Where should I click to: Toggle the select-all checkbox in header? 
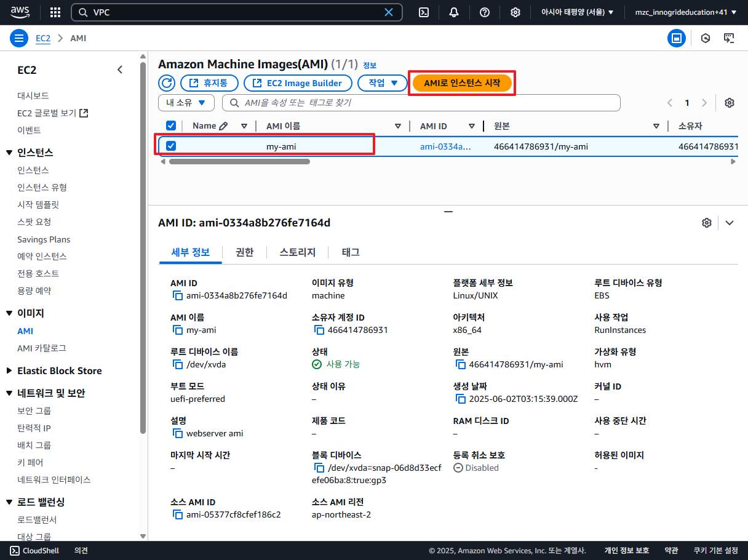coord(171,126)
